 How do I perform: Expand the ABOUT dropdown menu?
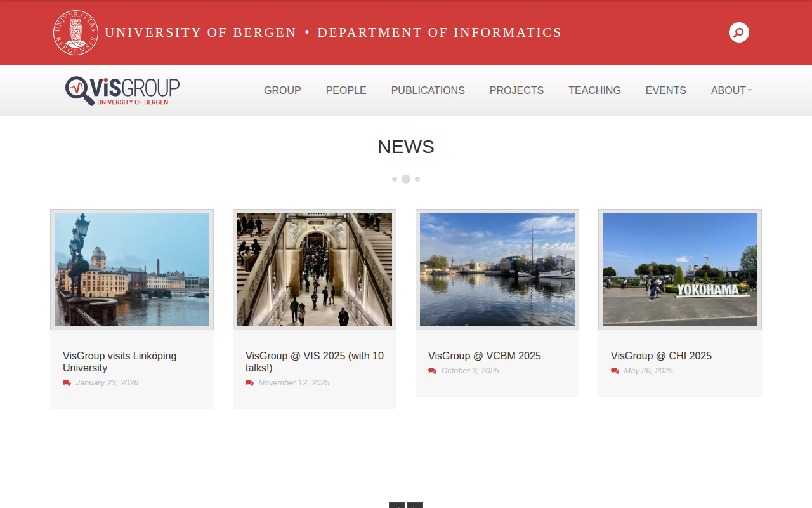pyautogui.click(x=731, y=90)
